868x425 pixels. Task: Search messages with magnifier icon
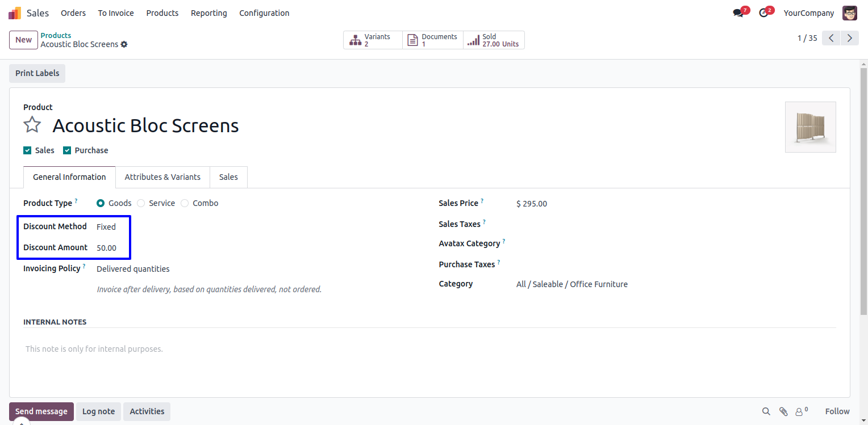coord(766,411)
